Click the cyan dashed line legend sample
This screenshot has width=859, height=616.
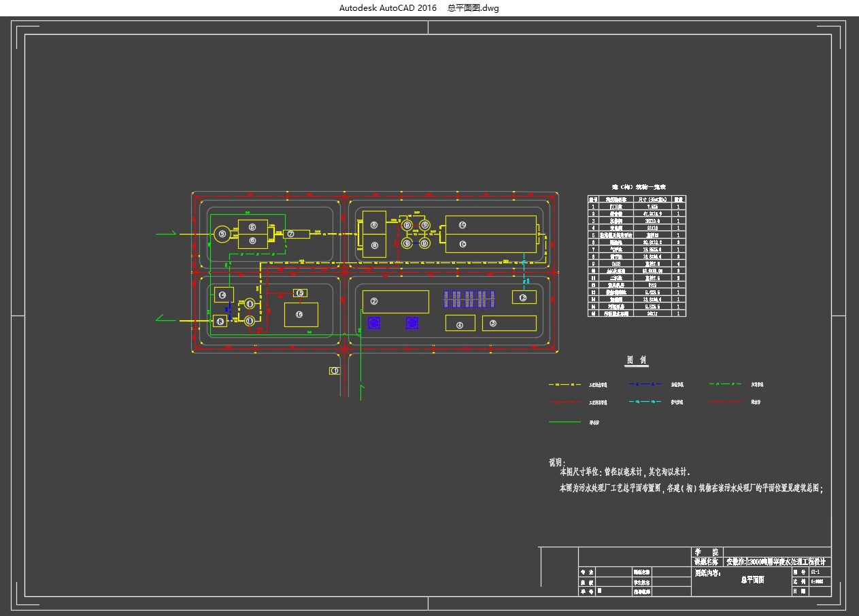(x=646, y=403)
